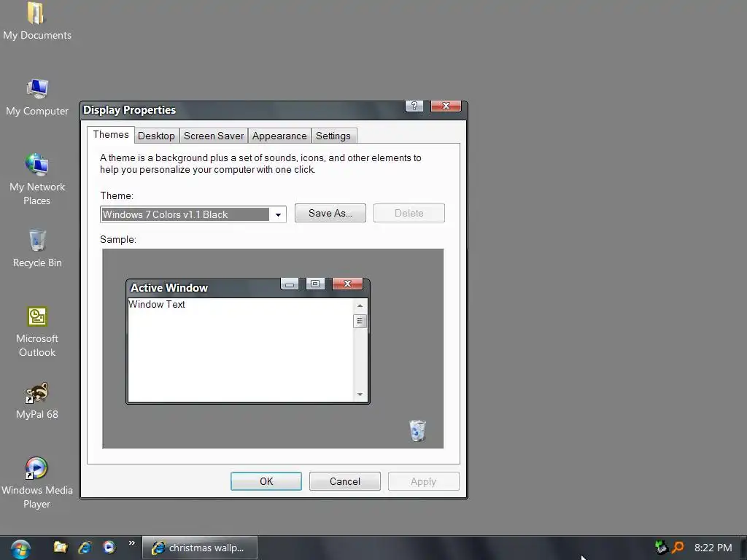
Task: Select the My Network Places icon
Action: click(36, 180)
